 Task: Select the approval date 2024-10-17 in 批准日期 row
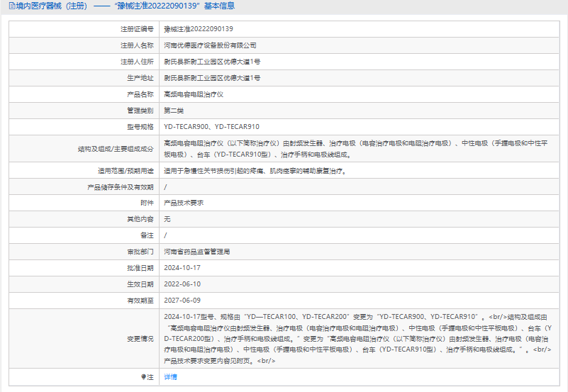click(182, 268)
